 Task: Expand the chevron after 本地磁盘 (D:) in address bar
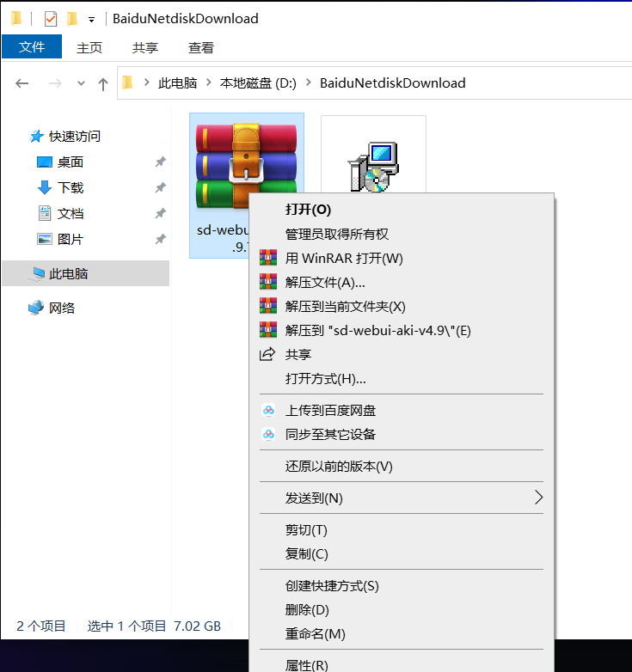[309, 82]
